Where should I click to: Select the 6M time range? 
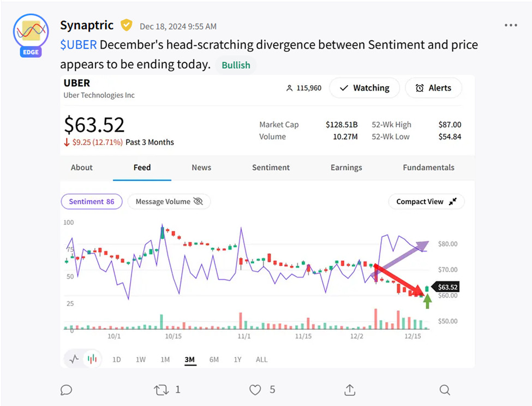(214, 360)
